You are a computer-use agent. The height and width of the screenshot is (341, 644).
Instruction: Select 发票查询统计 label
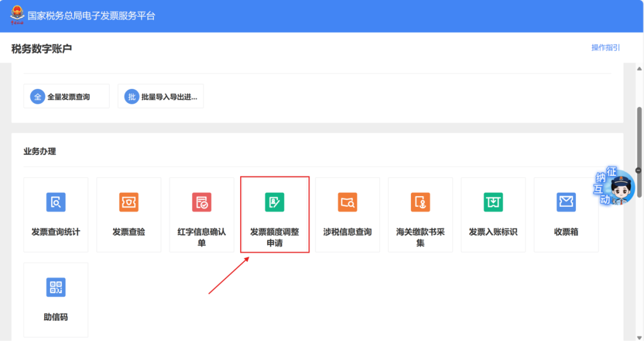click(x=56, y=232)
